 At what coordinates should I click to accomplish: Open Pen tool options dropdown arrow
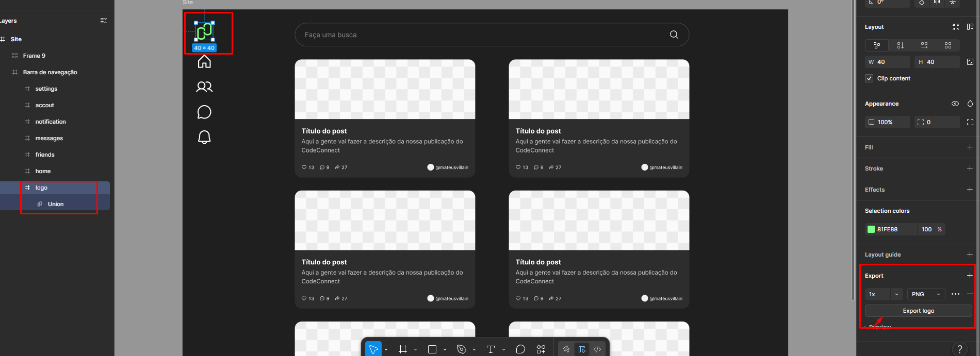click(x=474, y=350)
